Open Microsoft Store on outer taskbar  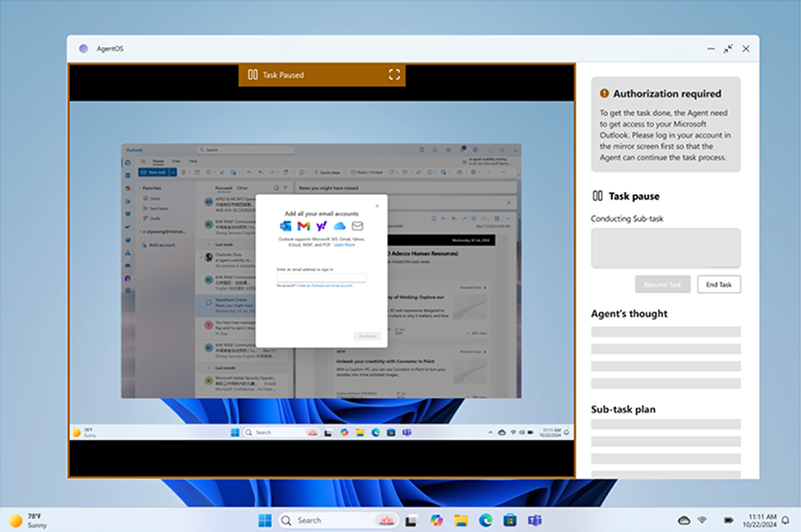(x=510, y=520)
